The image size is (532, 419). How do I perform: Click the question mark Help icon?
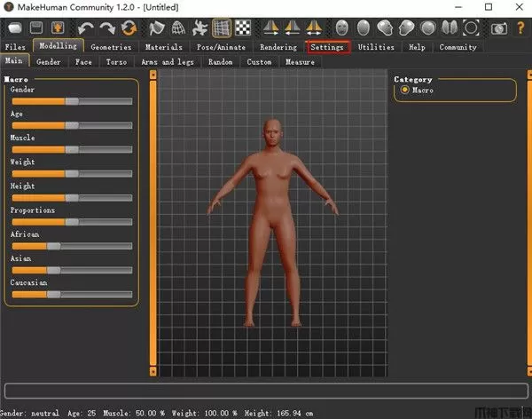point(520,28)
